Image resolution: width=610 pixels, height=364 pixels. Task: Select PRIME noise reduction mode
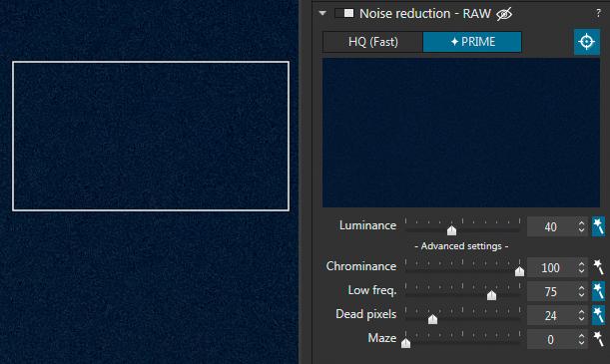(x=472, y=42)
